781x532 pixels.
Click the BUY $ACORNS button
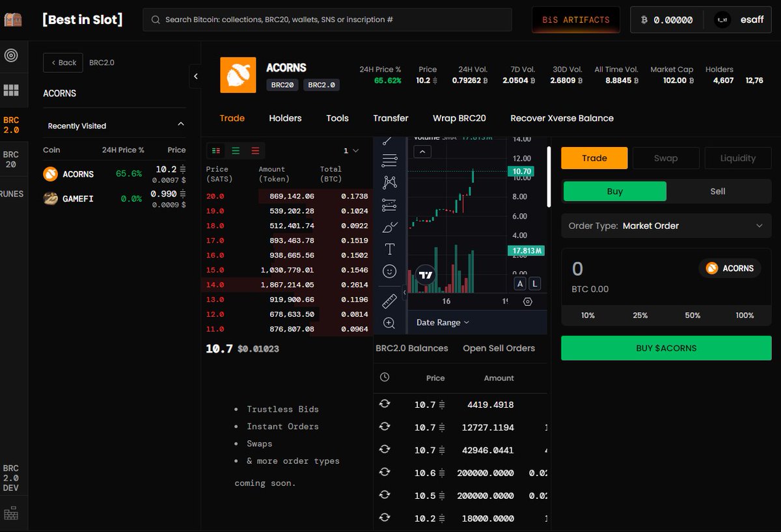[666, 348]
